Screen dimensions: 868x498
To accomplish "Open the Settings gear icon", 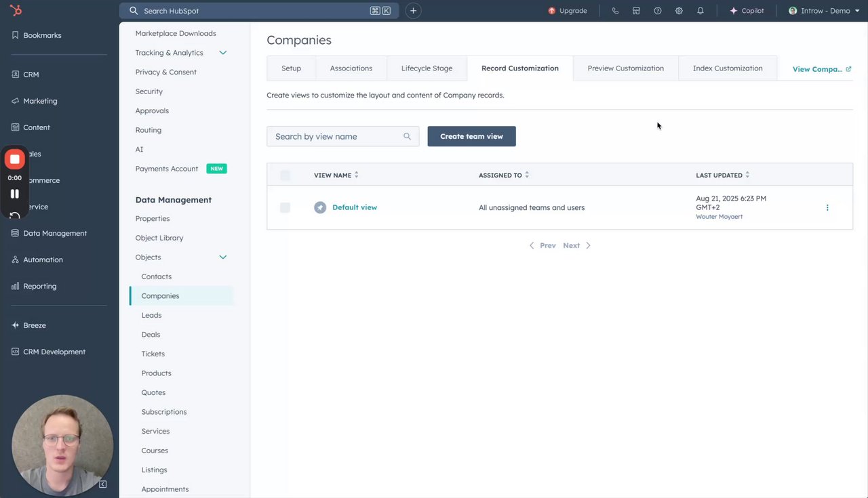I will pyautogui.click(x=679, y=11).
